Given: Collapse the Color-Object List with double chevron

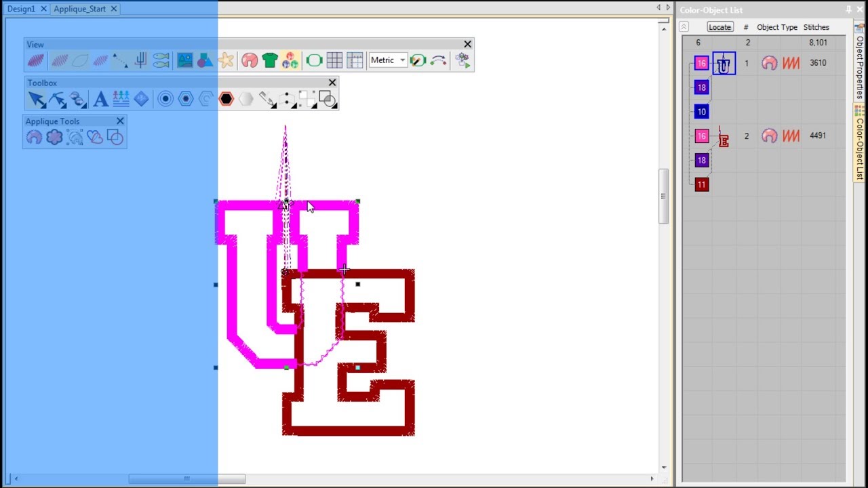Looking at the screenshot, I should click(x=684, y=27).
